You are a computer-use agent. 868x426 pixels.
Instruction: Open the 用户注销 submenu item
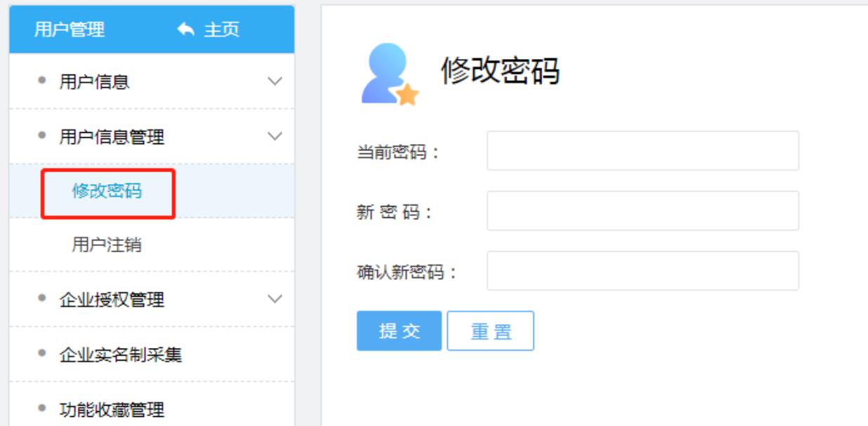(x=107, y=245)
